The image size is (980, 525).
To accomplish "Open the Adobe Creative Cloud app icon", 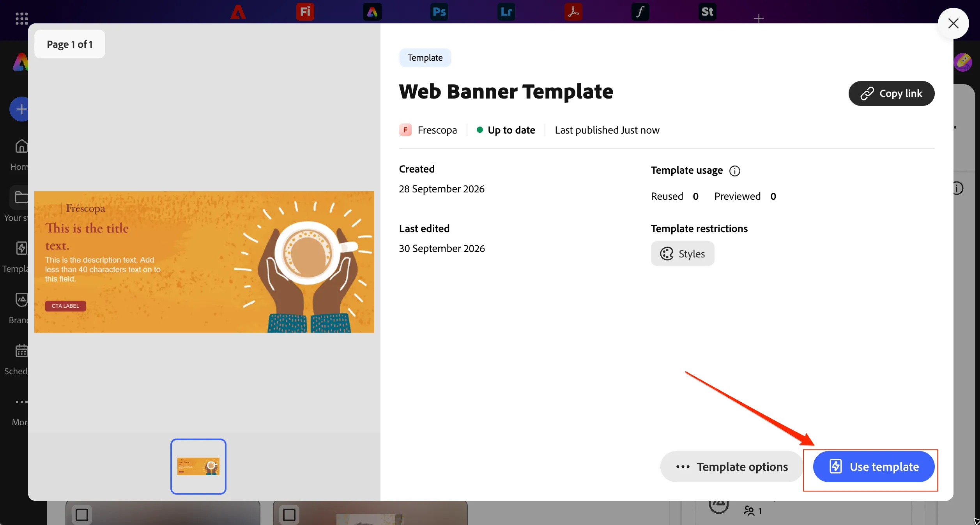I will tap(238, 12).
